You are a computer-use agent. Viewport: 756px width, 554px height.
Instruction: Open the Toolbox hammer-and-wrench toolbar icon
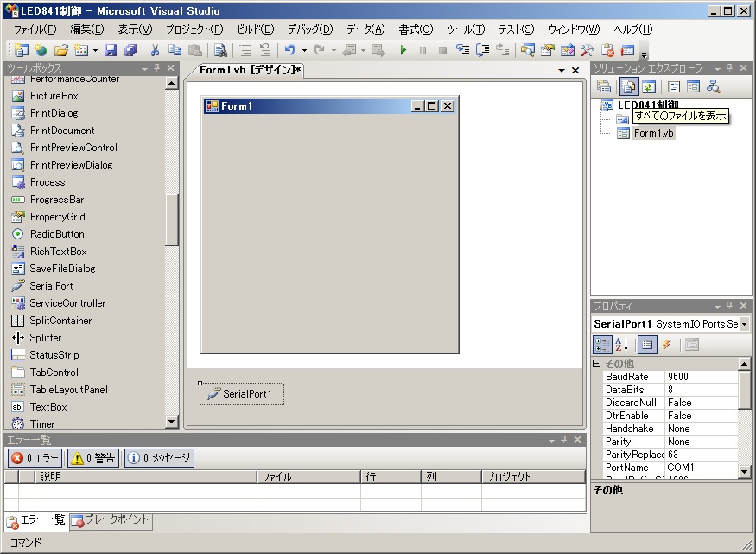click(x=588, y=50)
